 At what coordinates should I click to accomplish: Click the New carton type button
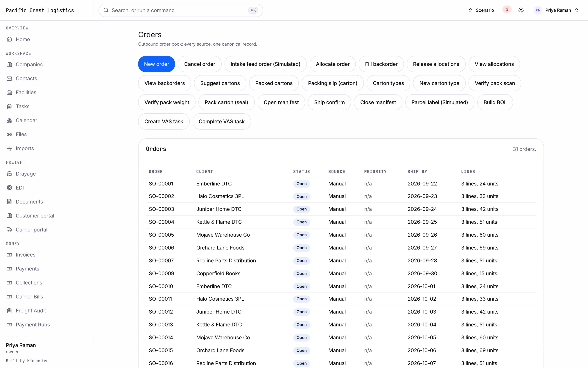tap(439, 83)
